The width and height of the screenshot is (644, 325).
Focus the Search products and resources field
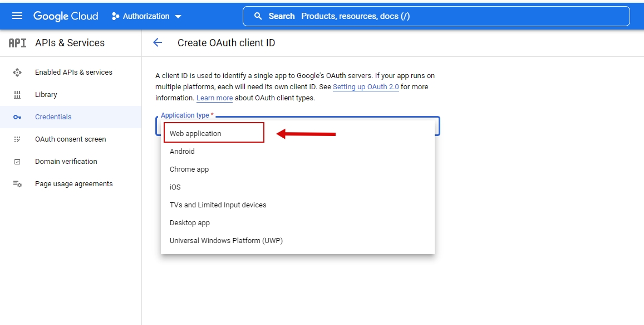(x=445, y=16)
